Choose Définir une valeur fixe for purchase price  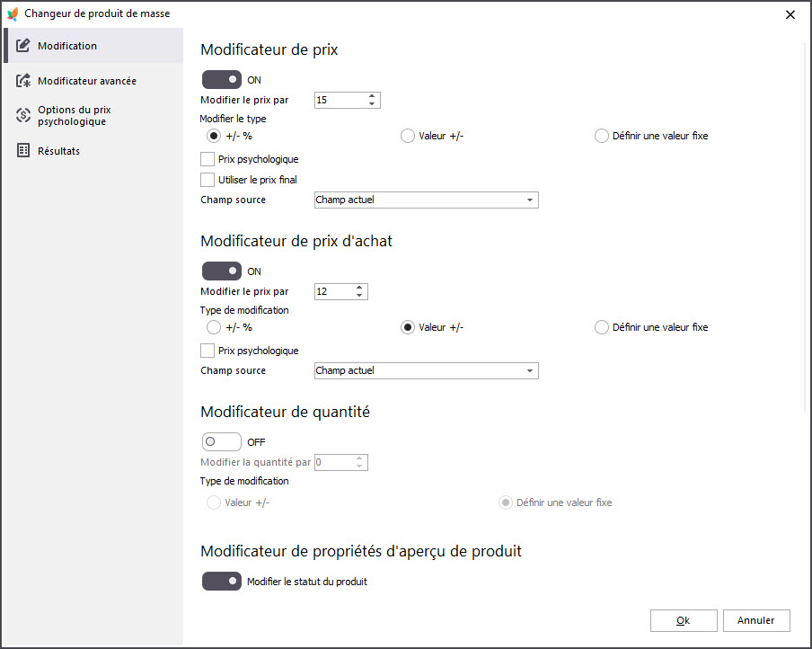coord(601,327)
